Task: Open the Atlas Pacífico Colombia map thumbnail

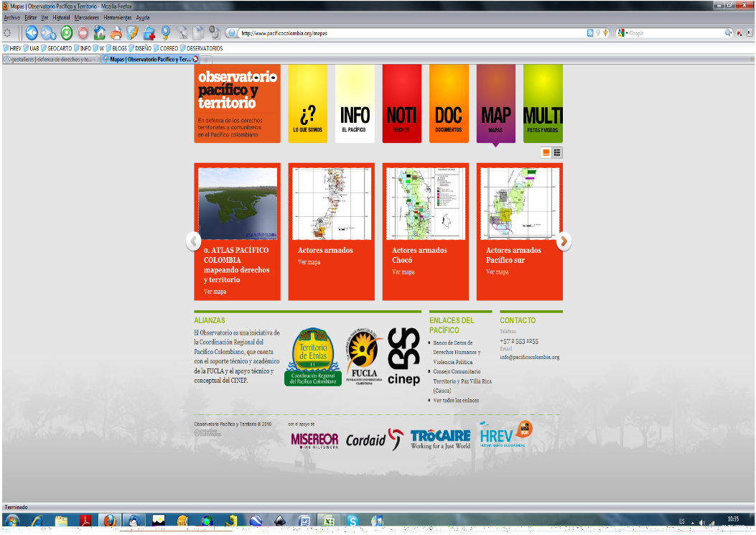Action: 237,204
